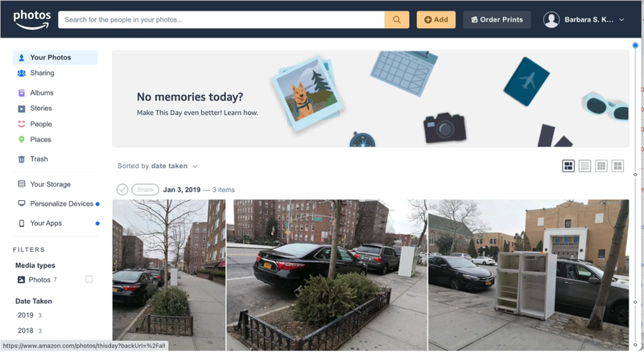Switch to the medium grid view icon
The image size is (644, 353).
point(601,166)
